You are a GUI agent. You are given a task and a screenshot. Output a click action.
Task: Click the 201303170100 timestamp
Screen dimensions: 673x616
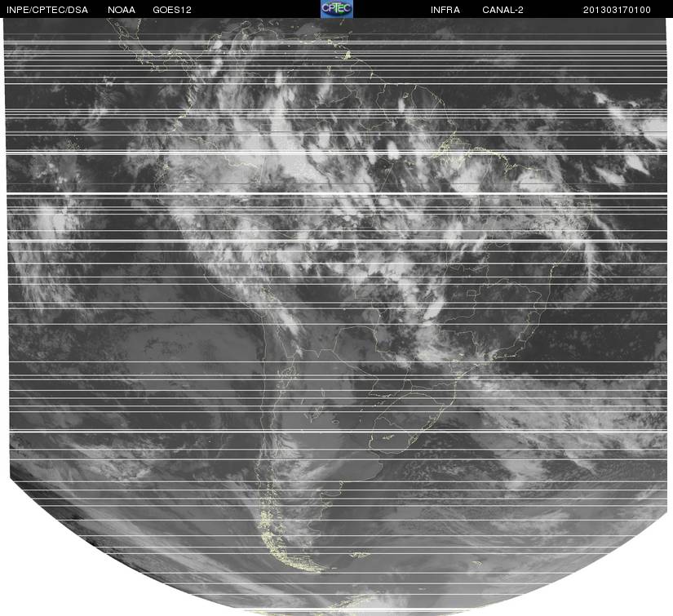click(617, 10)
